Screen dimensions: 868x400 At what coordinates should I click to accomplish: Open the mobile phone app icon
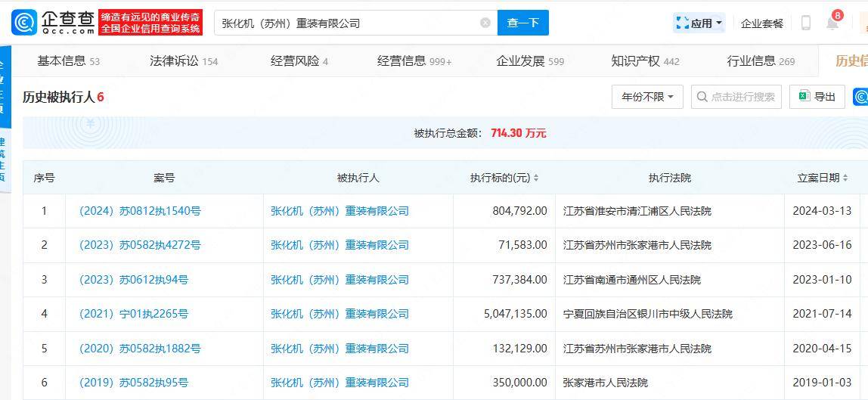point(806,23)
